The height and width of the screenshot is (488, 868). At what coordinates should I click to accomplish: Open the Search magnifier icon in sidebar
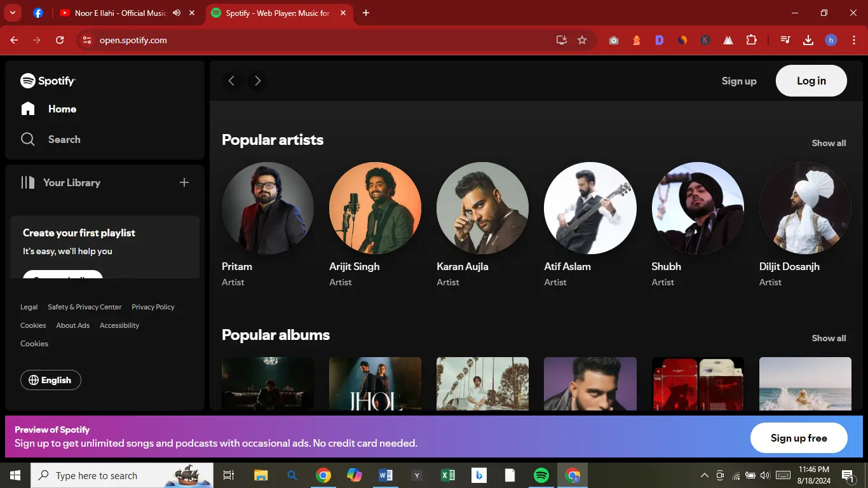(x=28, y=139)
